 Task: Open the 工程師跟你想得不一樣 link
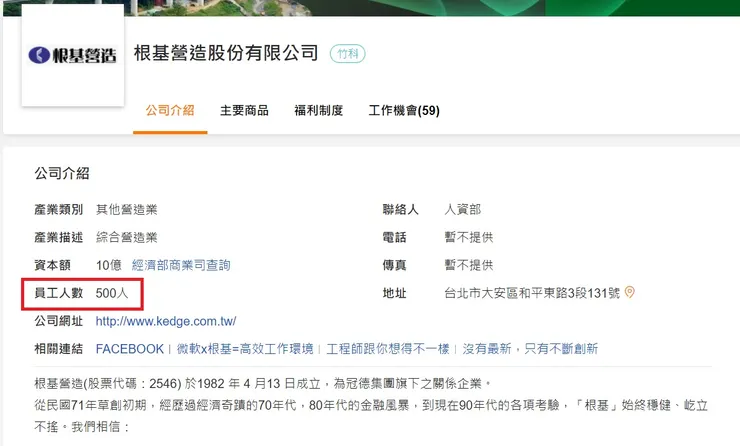click(x=387, y=349)
